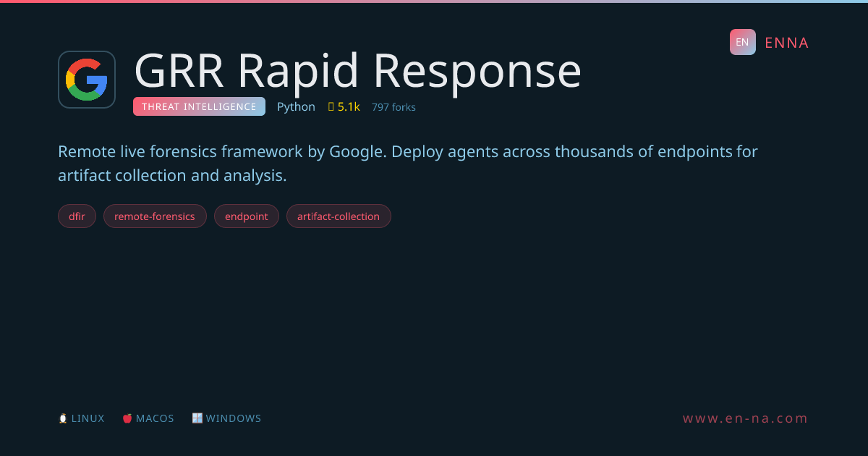
Task: Click the Windows logo icon
Action: click(197, 418)
